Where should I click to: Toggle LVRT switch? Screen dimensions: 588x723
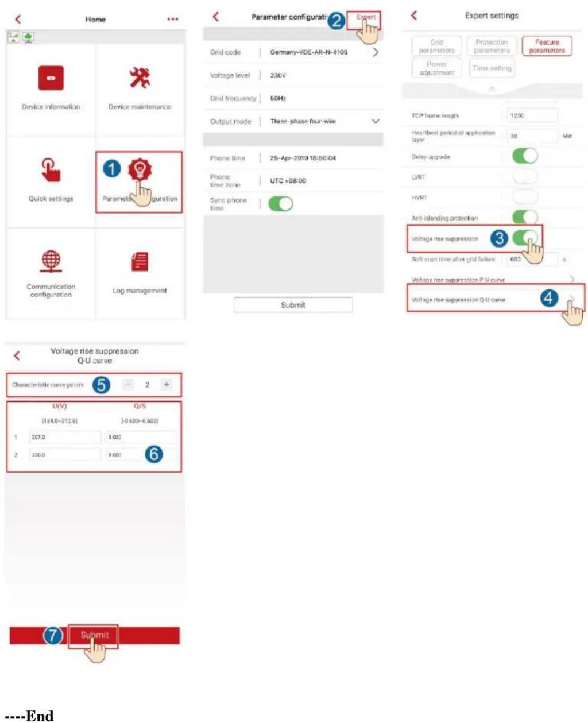click(525, 177)
